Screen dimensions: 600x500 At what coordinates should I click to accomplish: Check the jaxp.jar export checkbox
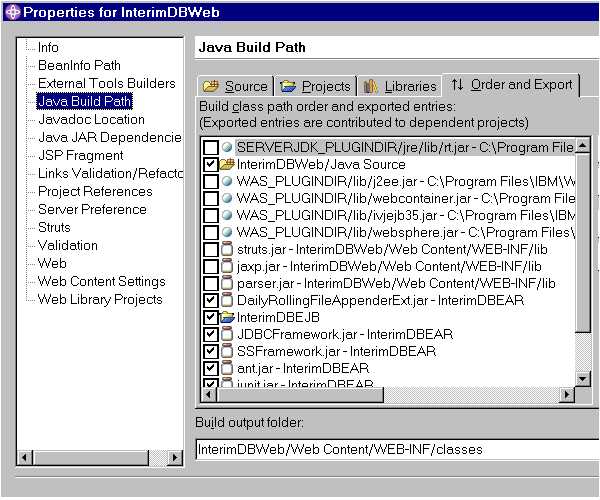211,266
